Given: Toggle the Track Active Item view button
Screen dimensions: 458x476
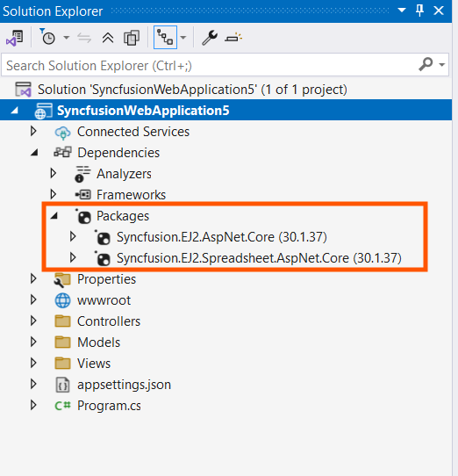Looking at the screenshot, I should coord(165,38).
